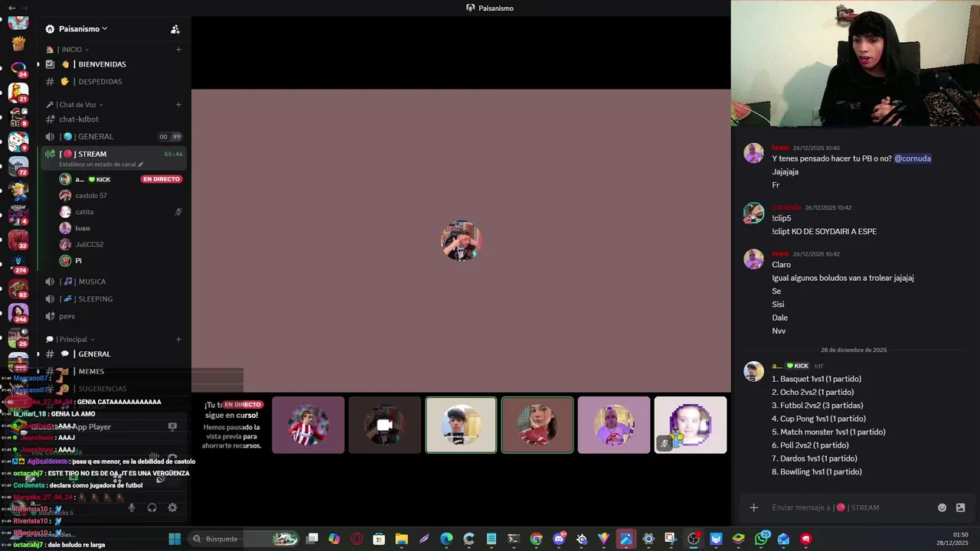
Task: Open the server icon with 21 badge
Action: coord(18,93)
